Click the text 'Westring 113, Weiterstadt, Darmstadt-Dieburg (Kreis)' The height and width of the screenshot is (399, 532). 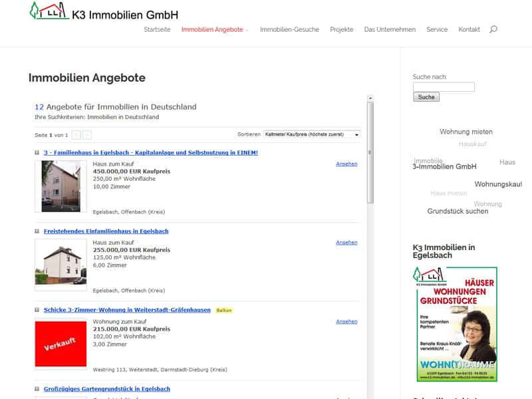(160, 370)
